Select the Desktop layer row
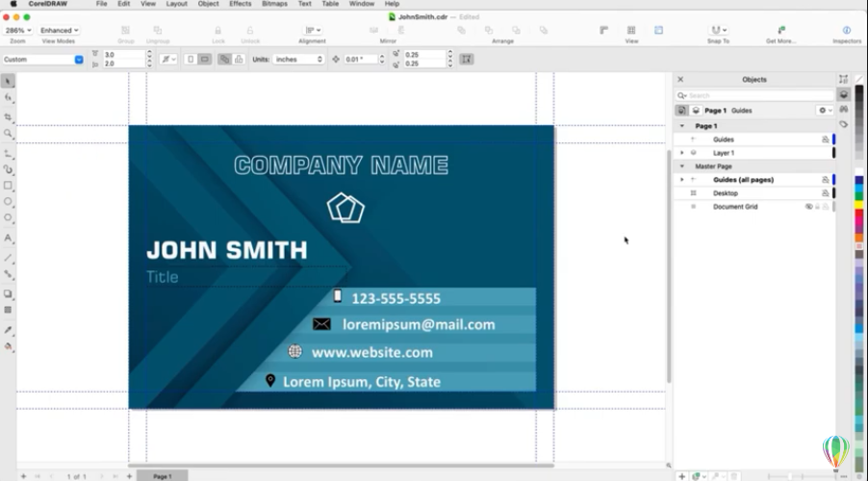The width and height of the screenshot is (868, 481). (753, 193)
